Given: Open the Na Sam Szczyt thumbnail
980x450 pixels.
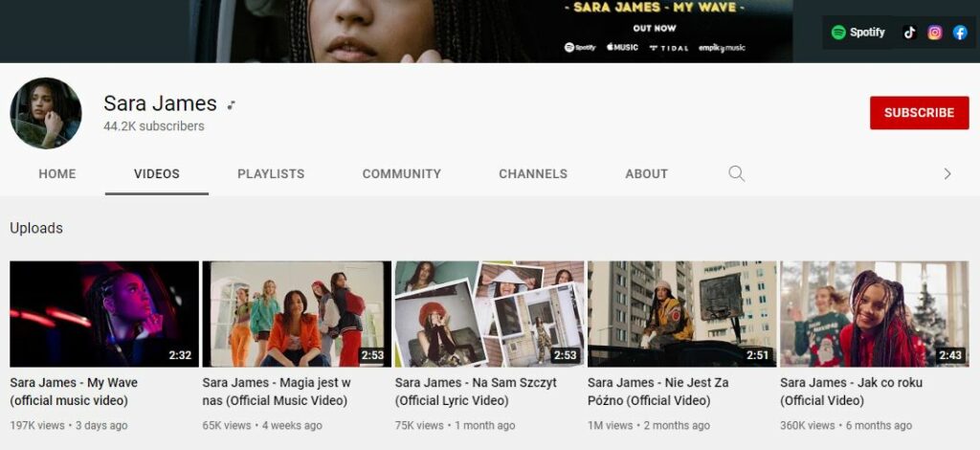Looking at the screenshot, I should click(489, 314).
